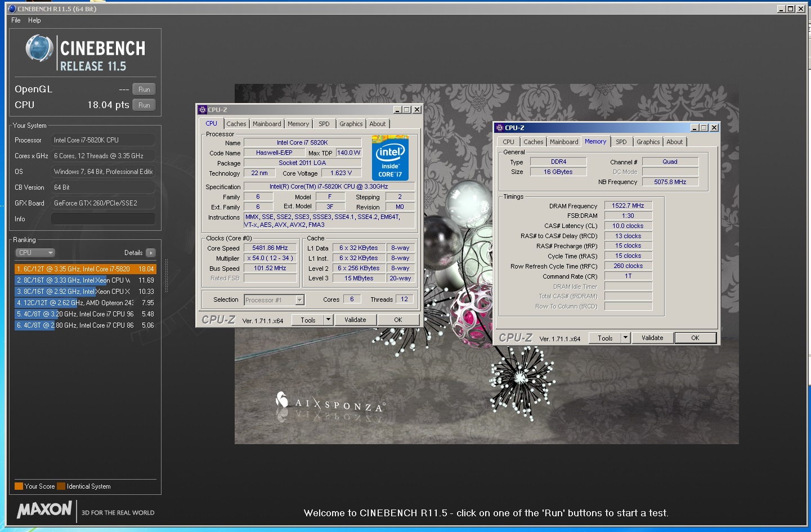The image size is (811, 532).
Task: Switch to About tab in right CPU-Z window
Action: click(675, 142)
